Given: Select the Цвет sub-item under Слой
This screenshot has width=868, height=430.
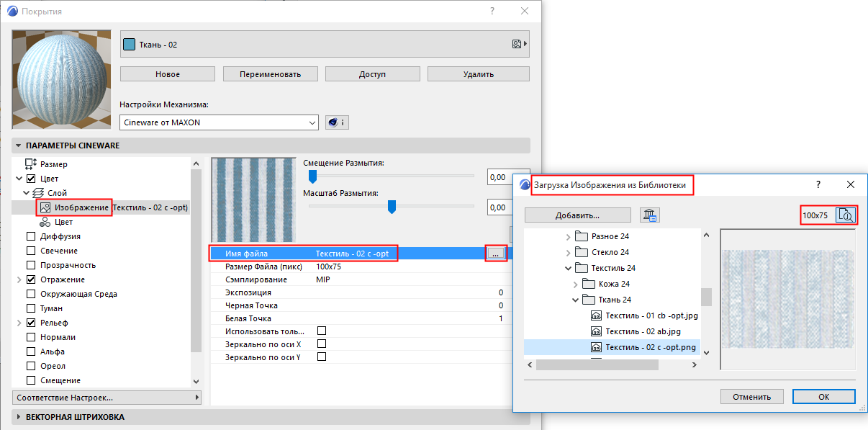Looking at the screenshot, I should click(56, 222).
